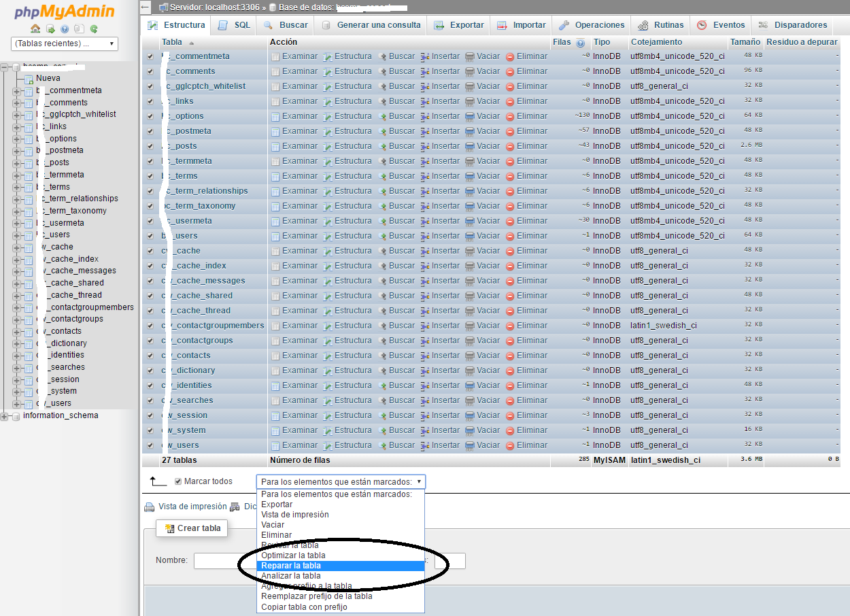Expand the information_schema database node

(x=5, y=416)
